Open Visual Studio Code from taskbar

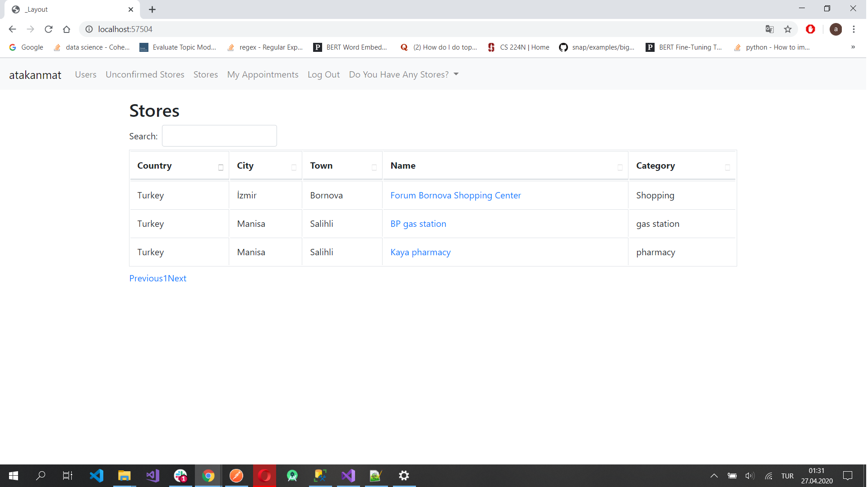(96, 476)
